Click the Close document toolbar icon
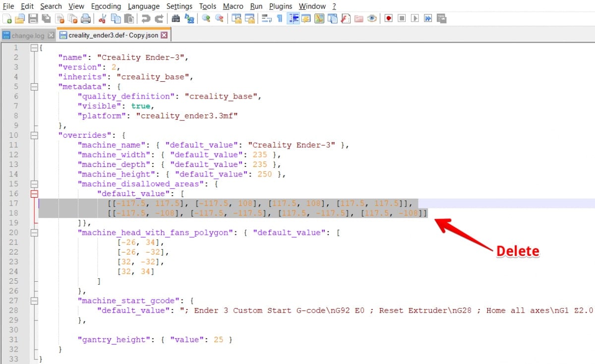The height and width of the screenshot is (364, 595). point(59,19)
